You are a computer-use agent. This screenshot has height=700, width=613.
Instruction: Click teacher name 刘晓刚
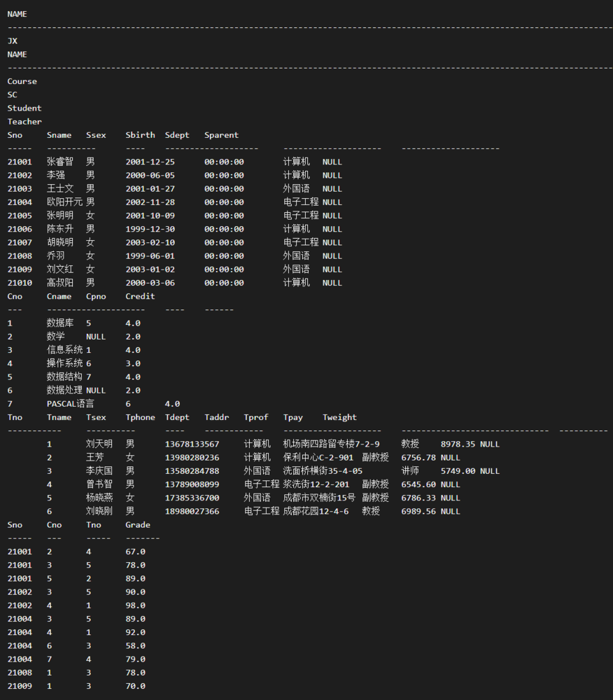pos(99,511)
